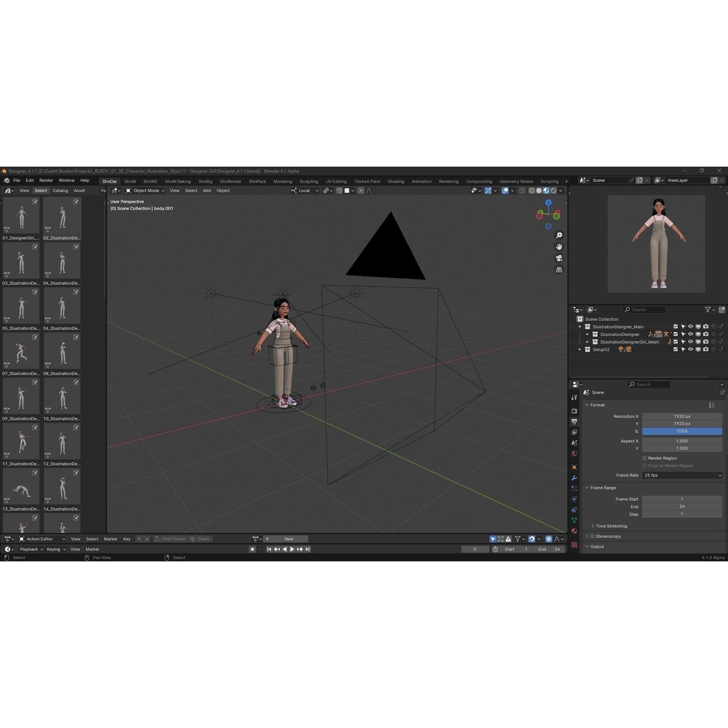Uncheck the Setup02 collection checkbox
This screenshot has height=728, width=728.
click(676, 349)
